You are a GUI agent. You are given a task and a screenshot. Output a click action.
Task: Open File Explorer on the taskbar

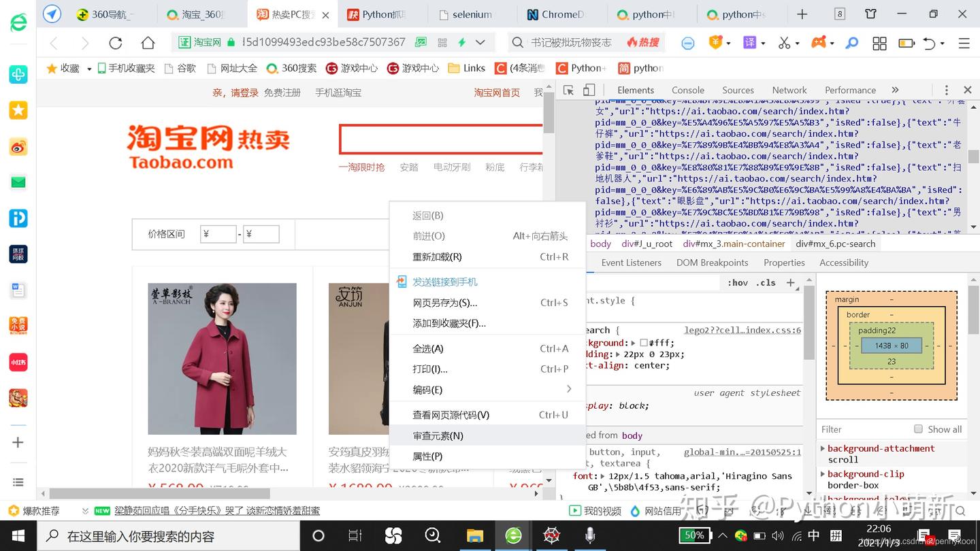tap(474, 536)
